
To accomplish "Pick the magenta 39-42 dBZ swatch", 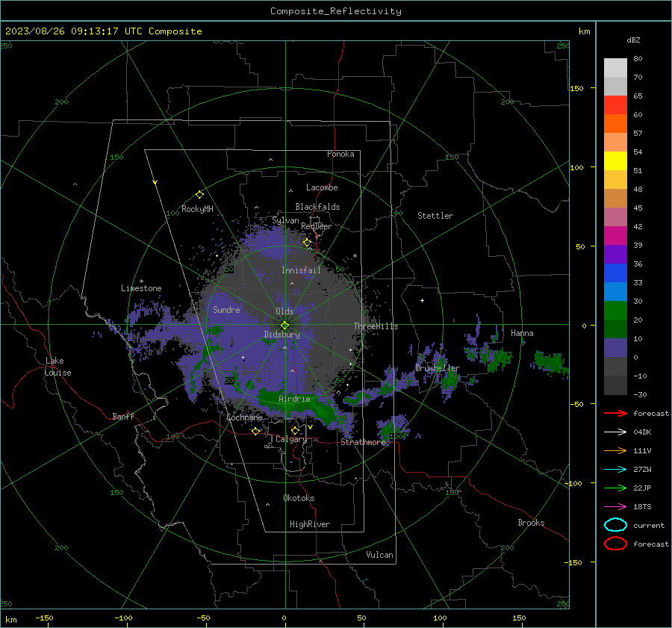I will 615,235.
